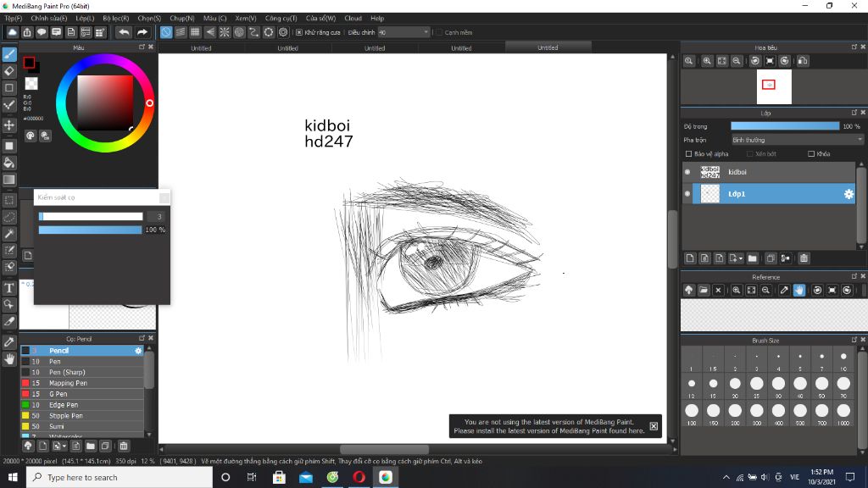
Task: Expand add-brush dropdown arrow in brush panel
Action: 64,446
